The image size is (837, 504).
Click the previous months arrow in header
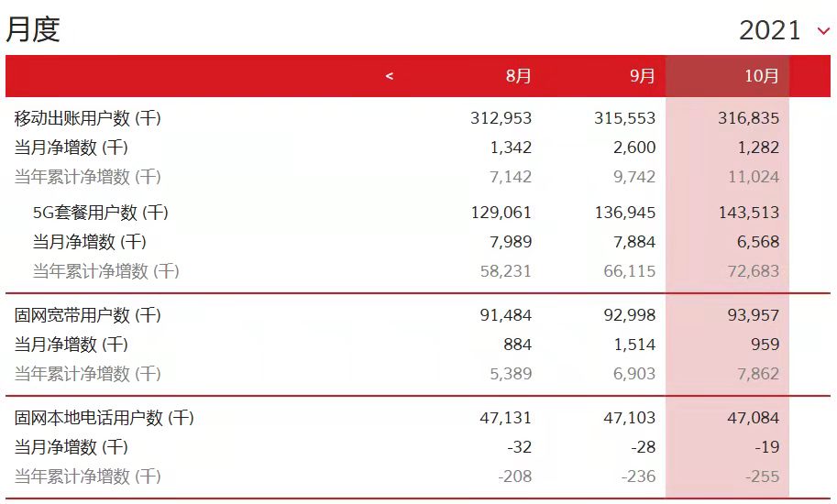tap(390, 76)
